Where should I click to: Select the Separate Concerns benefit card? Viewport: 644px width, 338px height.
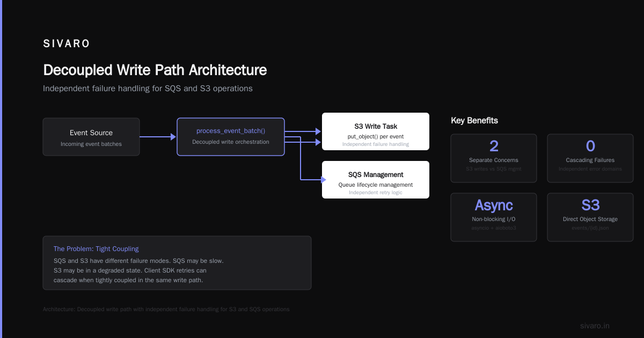tap(494, 158)
